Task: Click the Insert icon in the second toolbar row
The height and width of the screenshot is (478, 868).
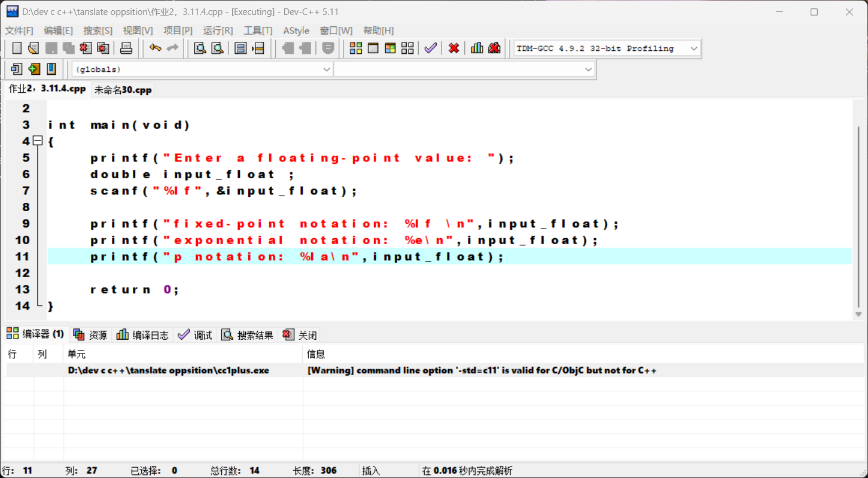Action: click(17, 69)
